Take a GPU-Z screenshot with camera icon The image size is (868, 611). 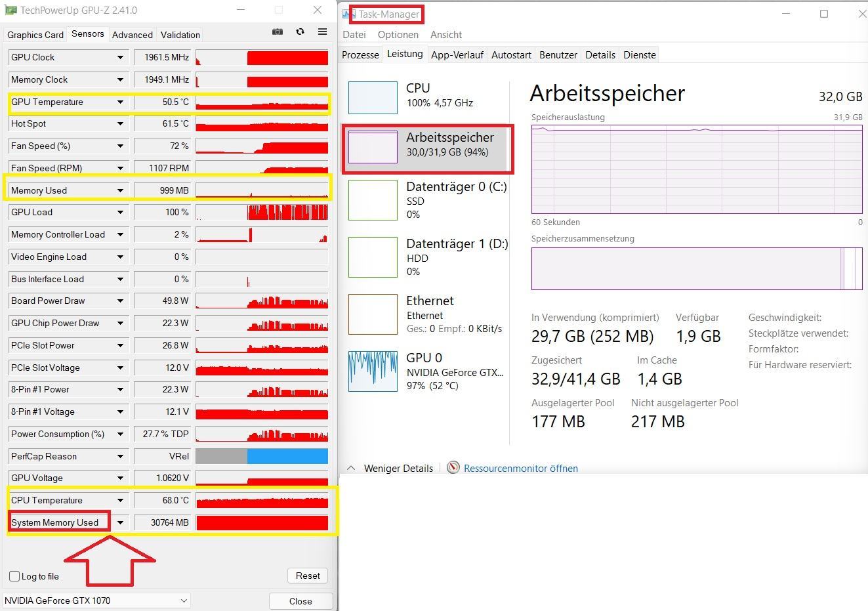[x=278, y=32]
